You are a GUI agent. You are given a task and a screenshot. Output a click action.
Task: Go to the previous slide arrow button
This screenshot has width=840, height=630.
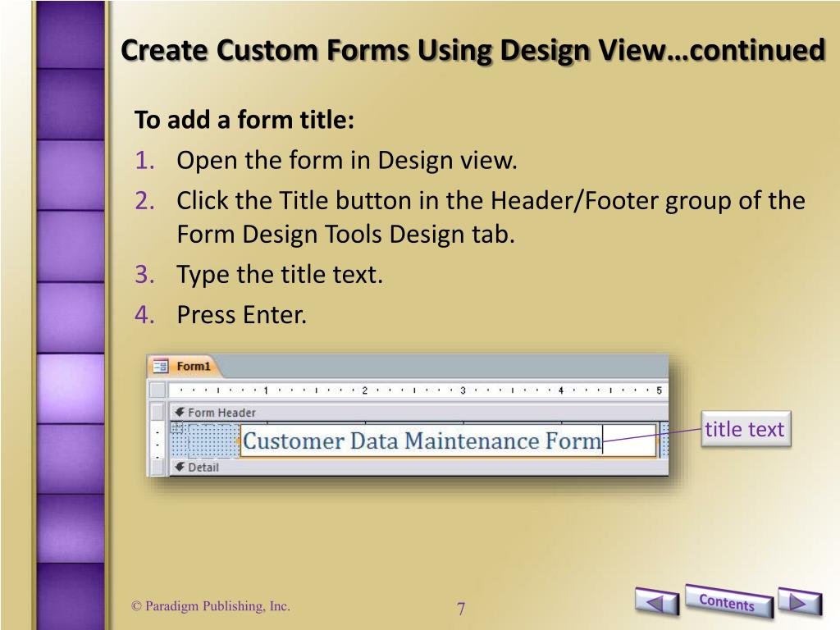click(657, 601)
